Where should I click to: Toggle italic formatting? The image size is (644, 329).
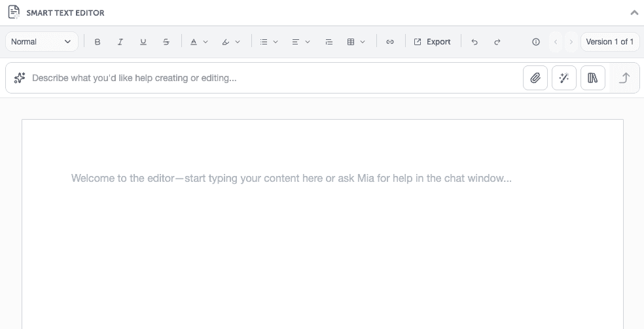(120, 42)
